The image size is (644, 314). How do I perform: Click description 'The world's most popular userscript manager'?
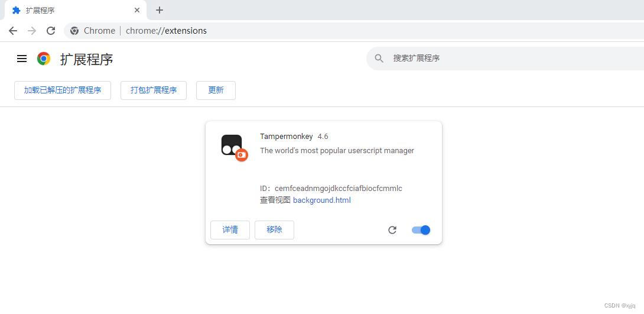click(337, 150)
